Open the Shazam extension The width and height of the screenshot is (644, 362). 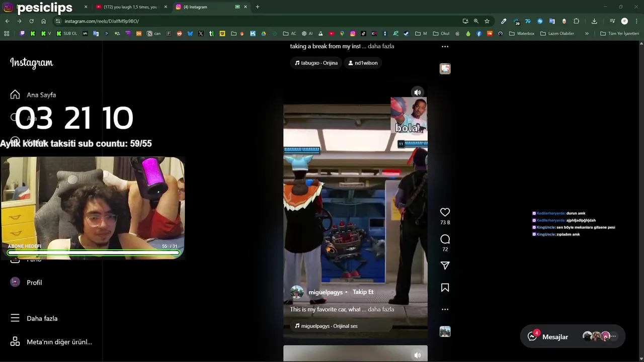(x=540, y=21)
